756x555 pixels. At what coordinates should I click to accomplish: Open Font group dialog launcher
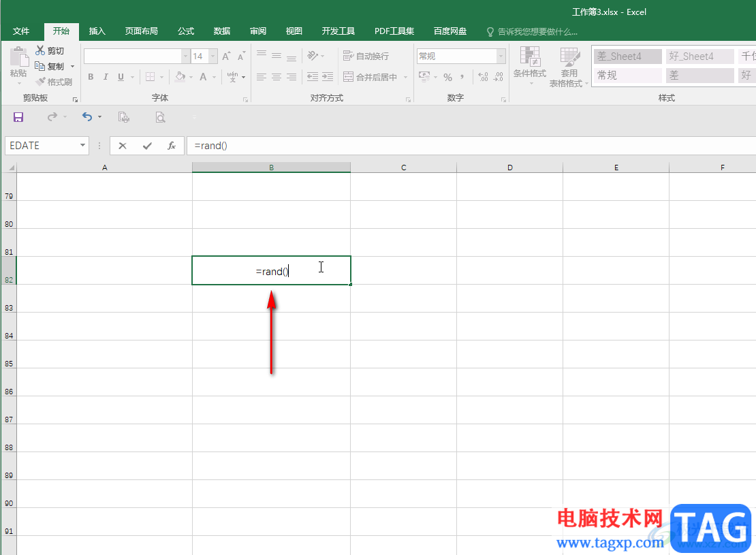tap(245, 99)
